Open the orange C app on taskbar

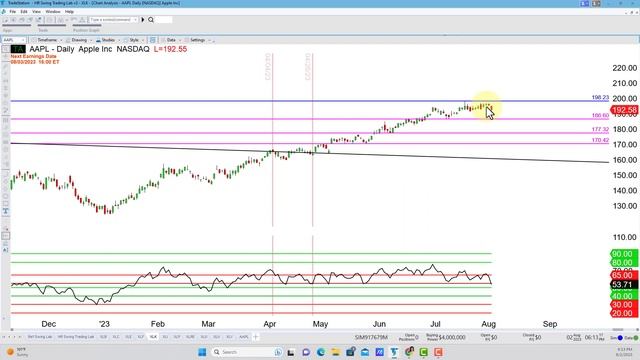[x=438, y=352]
